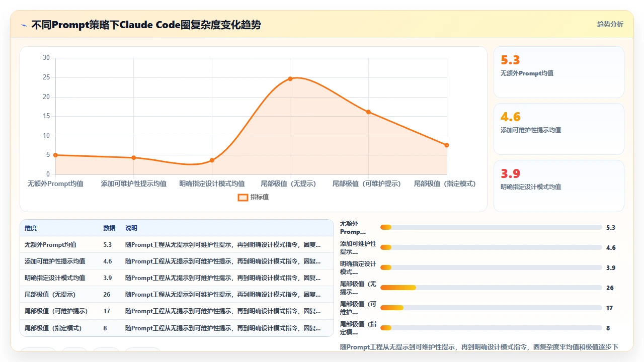This screenshot has width=644, height=362.
Task: Select the chart data point for 尾部极值（指定模式）
Action: [x=447, y=145]
